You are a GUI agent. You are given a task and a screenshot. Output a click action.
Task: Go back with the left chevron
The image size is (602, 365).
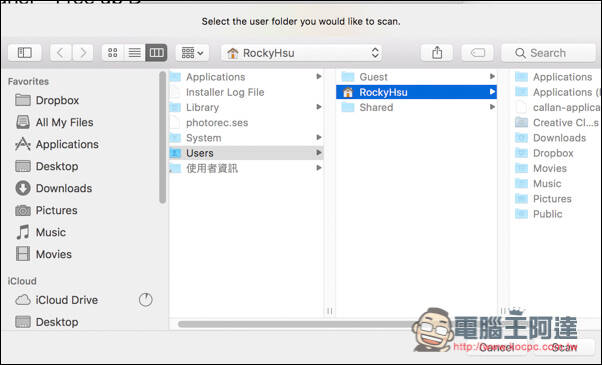(60, 53)
